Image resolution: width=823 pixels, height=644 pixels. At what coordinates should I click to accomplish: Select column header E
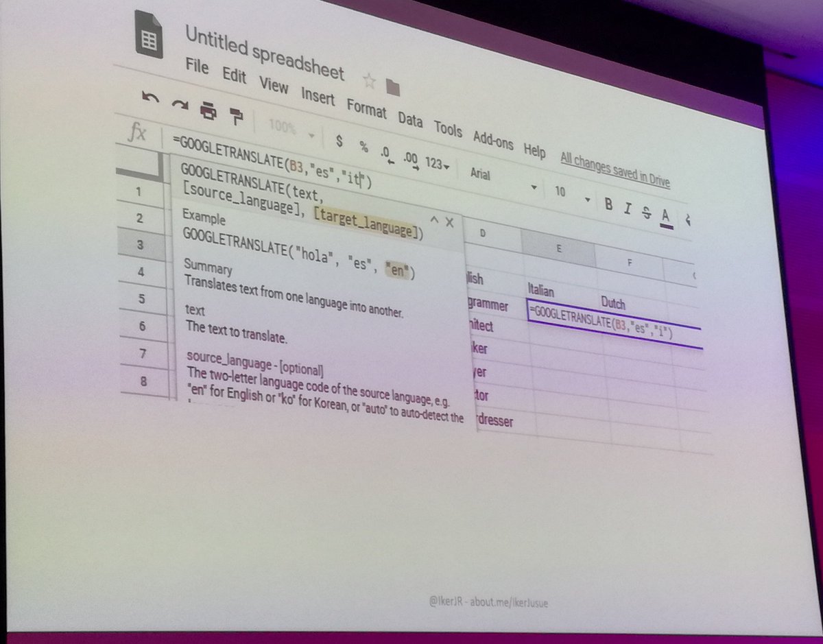(558, 249)
